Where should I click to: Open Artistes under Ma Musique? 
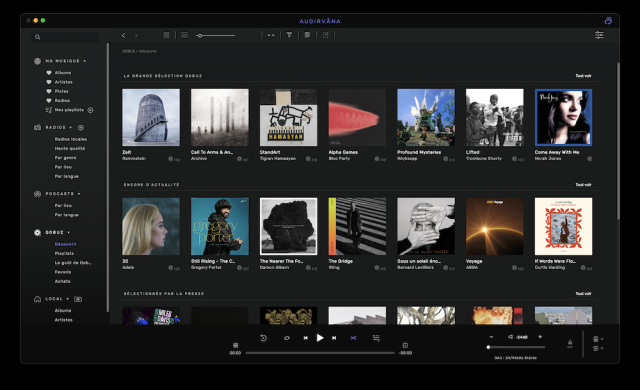(64, 82)
